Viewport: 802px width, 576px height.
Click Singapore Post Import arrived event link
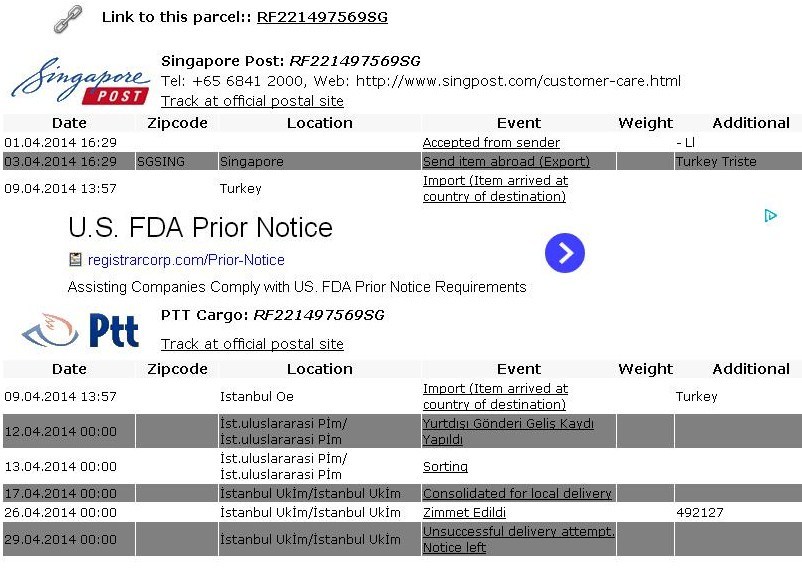[x=495, y=188]
